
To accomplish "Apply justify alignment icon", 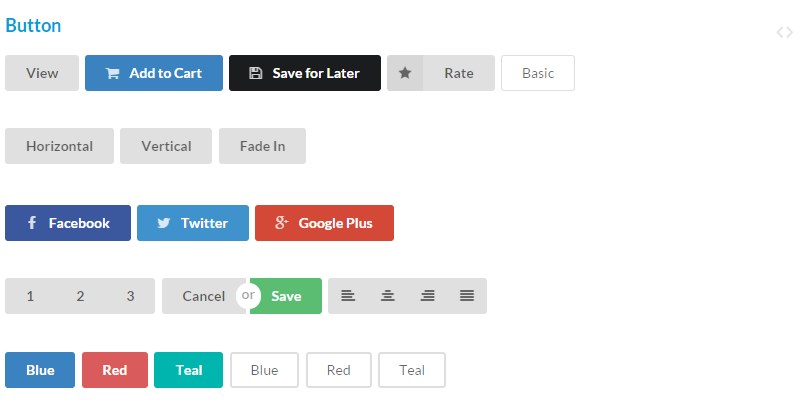I will pyautogui.click(x=467, y=296).
